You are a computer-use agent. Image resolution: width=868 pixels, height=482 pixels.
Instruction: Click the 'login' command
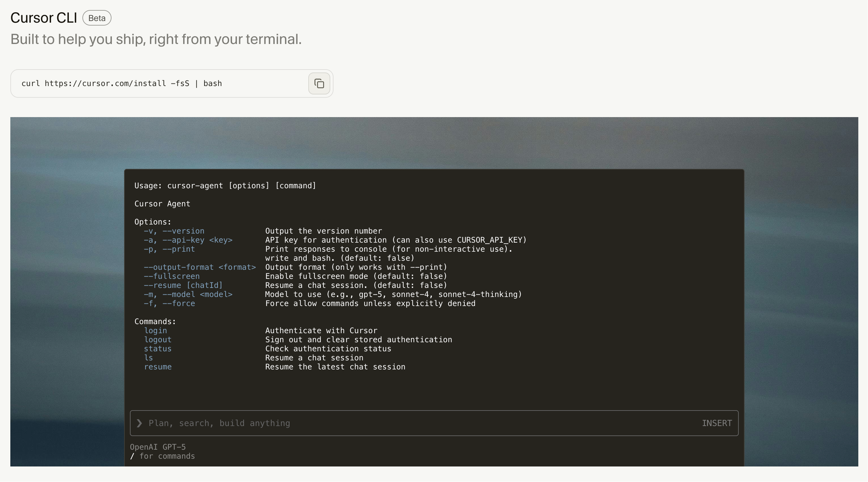[x=155, y=331]
